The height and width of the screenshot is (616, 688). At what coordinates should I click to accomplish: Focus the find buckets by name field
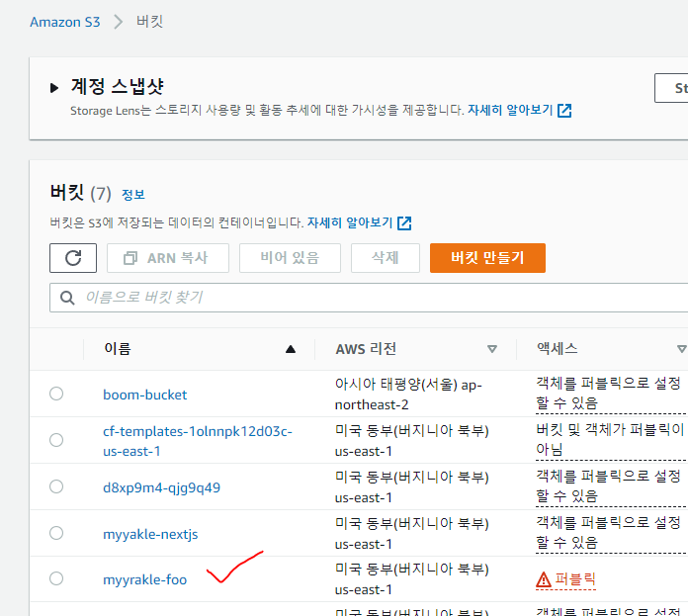pos(376,297)
